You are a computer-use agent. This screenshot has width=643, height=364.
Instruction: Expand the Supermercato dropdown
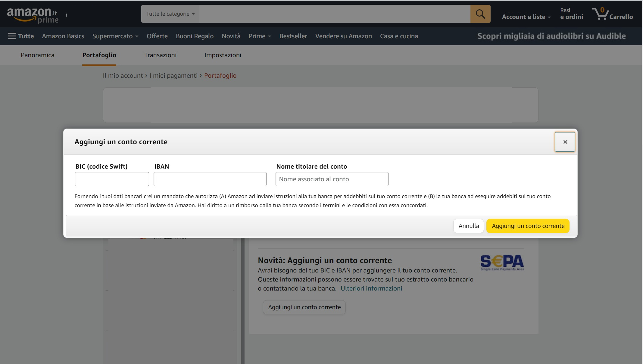coord(115,36)
